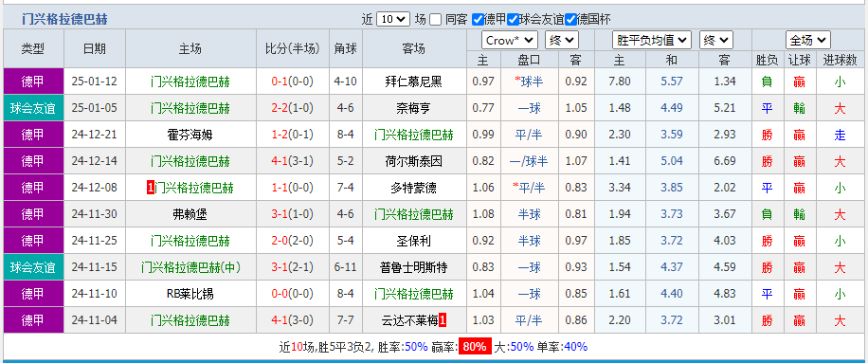Click home odds value 7.80
Viewport: 868px width, 363px height.
pos(620,82)
